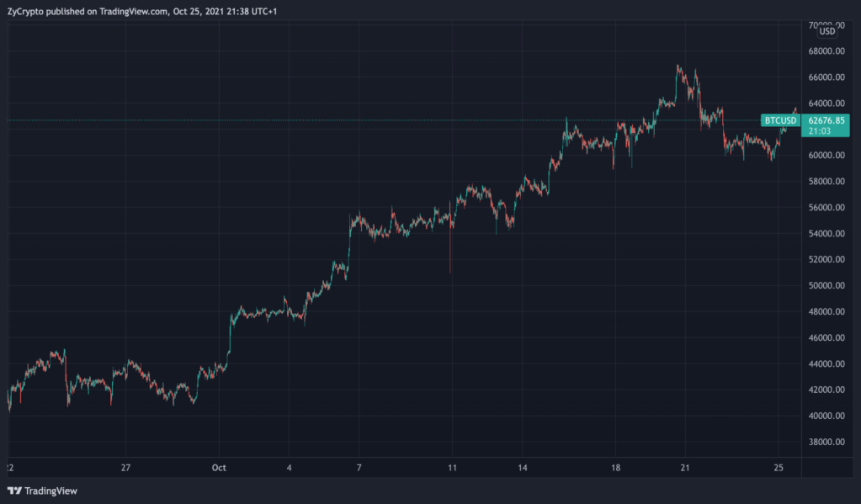Click the TradingView logo icon
The image size is (861, 504).
[14, 491]
